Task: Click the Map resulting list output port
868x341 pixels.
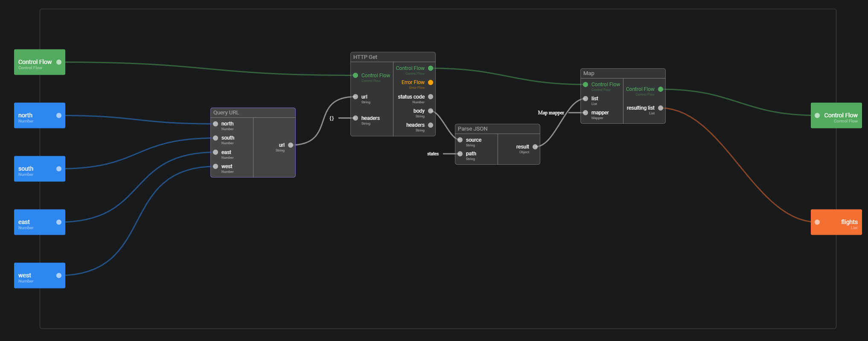Action: tap(660, 108)
